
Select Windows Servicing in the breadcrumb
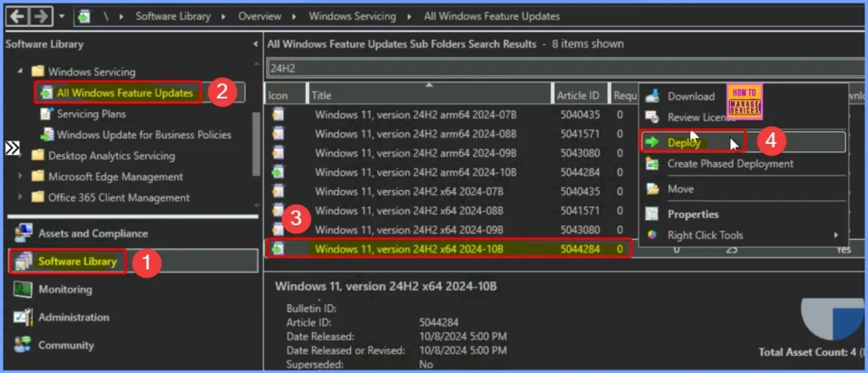352,17
